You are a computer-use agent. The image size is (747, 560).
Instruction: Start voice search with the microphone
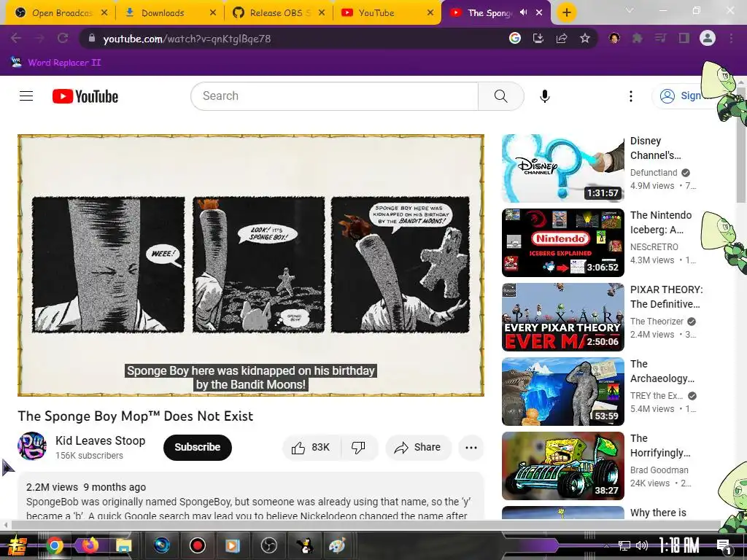coord(544,96)
